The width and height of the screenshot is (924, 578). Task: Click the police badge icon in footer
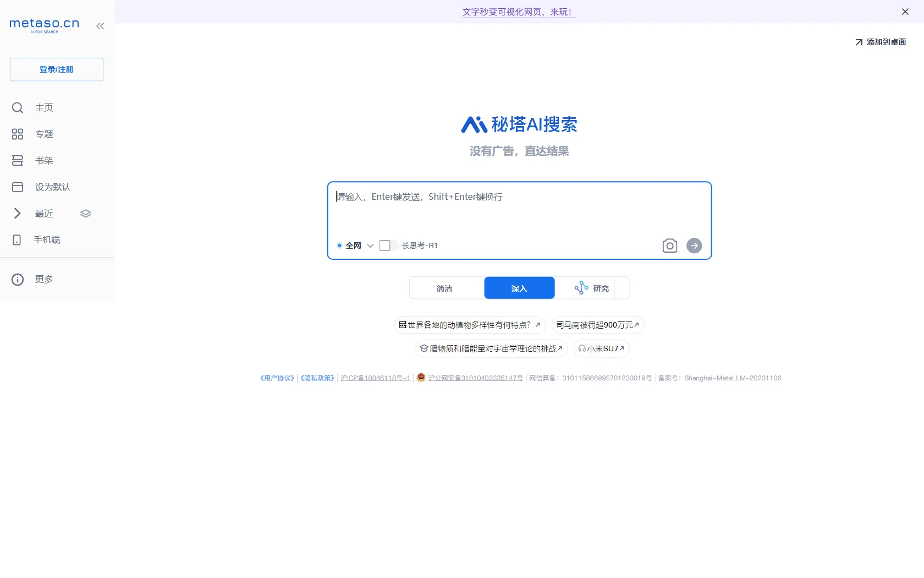421,378
